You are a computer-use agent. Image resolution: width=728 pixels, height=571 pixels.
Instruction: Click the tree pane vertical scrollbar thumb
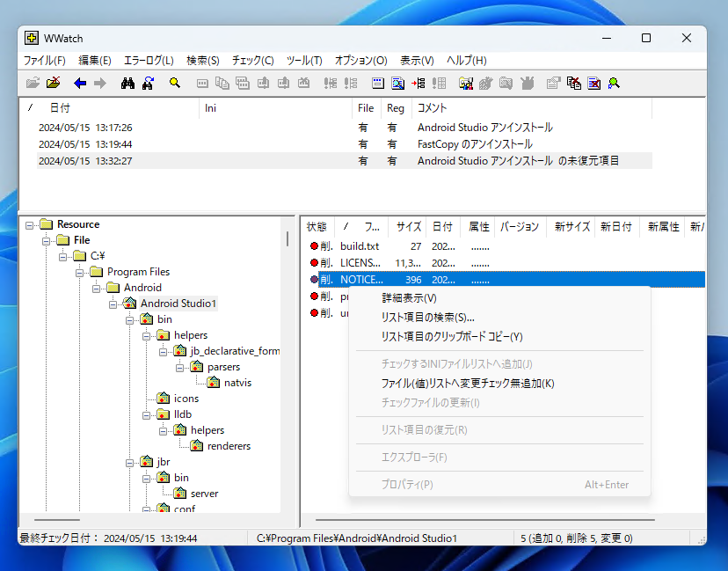[x=288, y=238]
